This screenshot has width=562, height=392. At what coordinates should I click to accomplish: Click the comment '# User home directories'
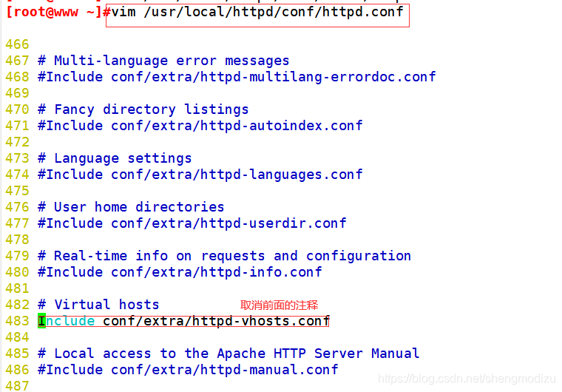(131, 207)
